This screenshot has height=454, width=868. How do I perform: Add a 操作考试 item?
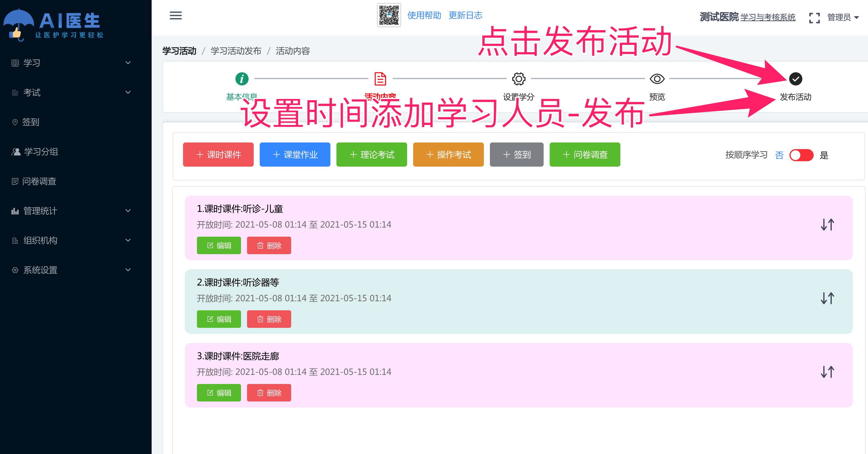pyautogui.click(x=448, y=155)
